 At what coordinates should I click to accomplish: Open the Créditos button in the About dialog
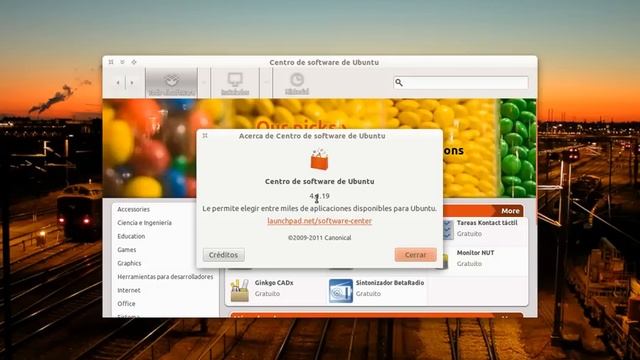click(x=224, y=255)
